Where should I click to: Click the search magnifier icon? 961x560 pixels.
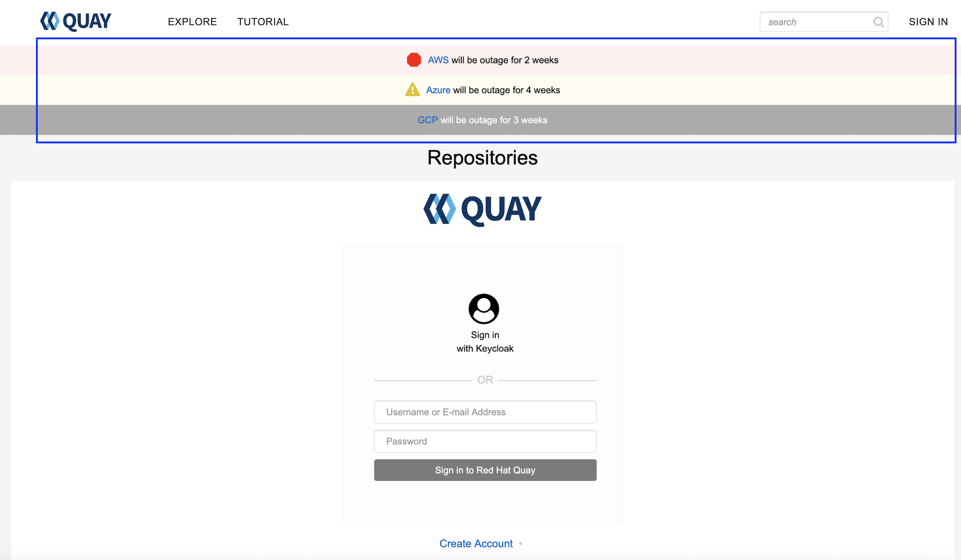pyautogui.click(x=878, y=22)
